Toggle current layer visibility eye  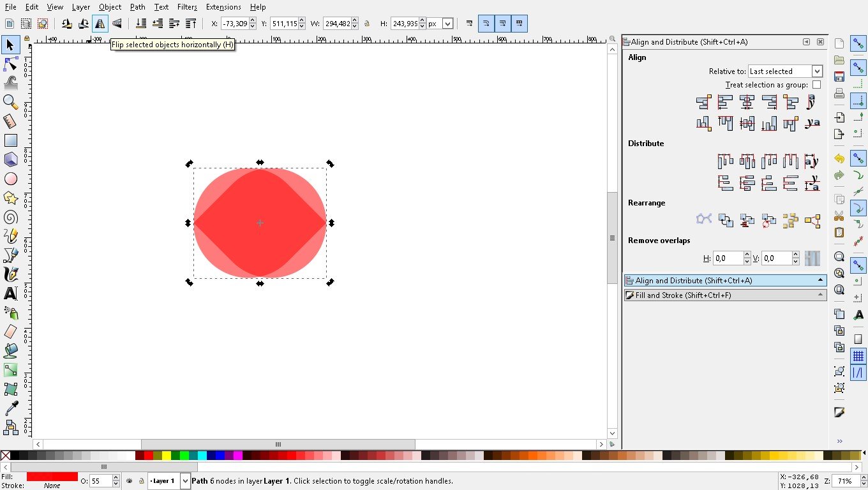pos(130,481)
